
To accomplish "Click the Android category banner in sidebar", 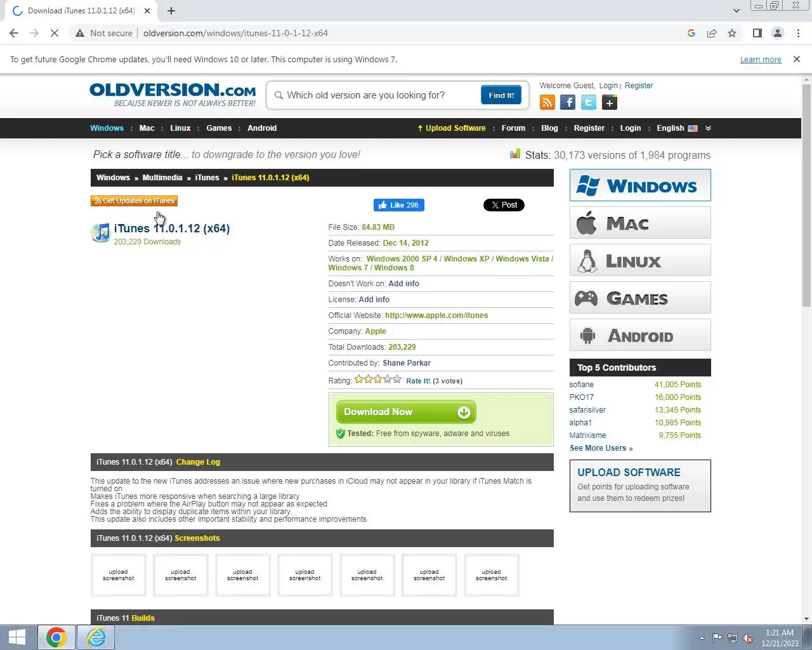I will pos(640,335).
